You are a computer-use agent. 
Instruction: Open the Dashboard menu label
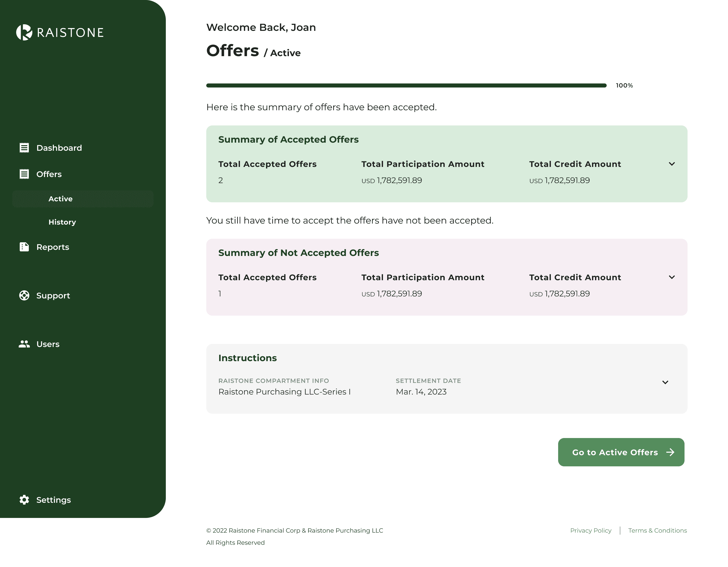(x=59, y=148)
